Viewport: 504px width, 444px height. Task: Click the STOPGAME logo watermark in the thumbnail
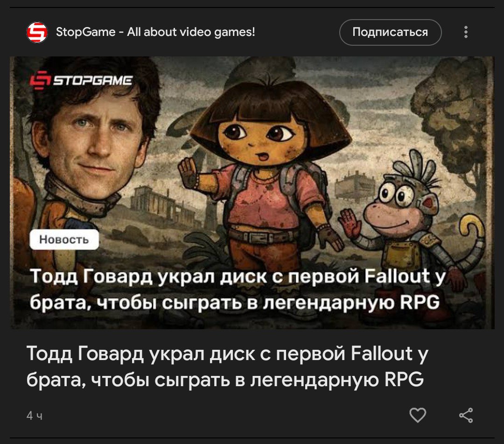click(x=81, y=79)
